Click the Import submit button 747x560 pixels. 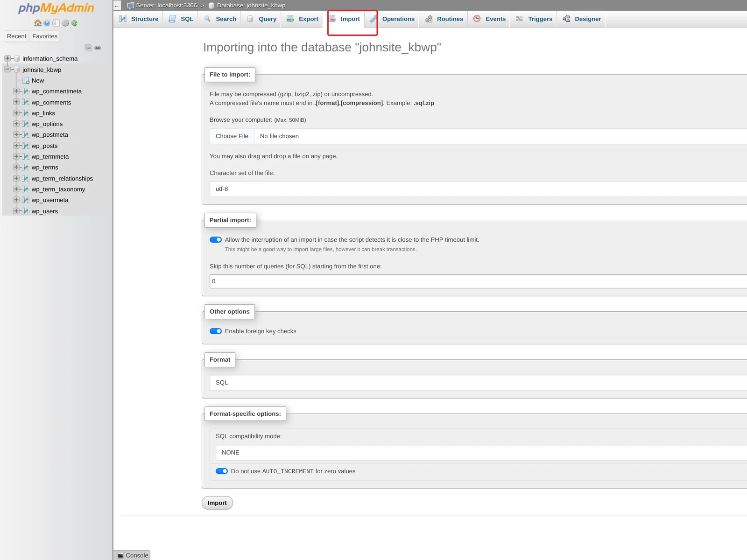click(217, 503)
